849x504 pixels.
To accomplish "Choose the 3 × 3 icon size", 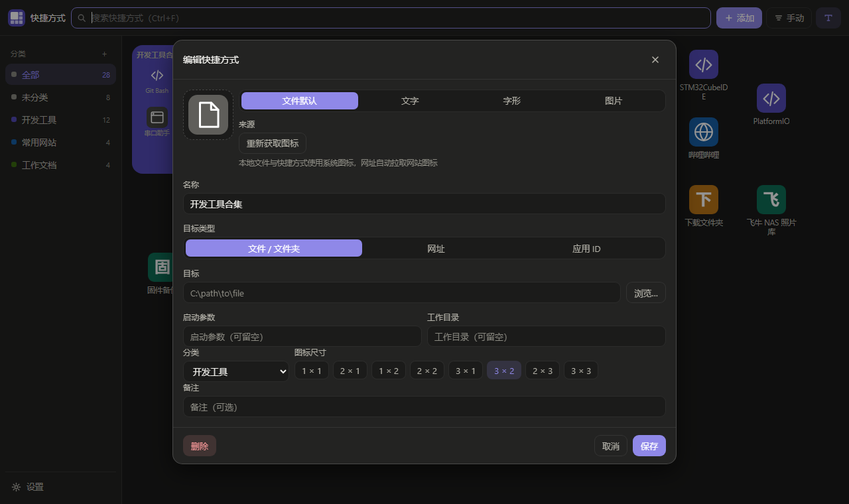I will click(581, 371).
